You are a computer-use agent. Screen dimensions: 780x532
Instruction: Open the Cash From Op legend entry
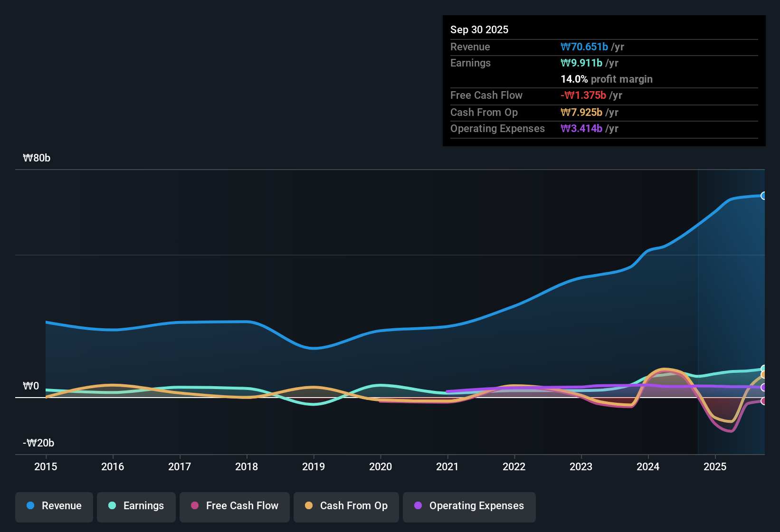[346, 507]
